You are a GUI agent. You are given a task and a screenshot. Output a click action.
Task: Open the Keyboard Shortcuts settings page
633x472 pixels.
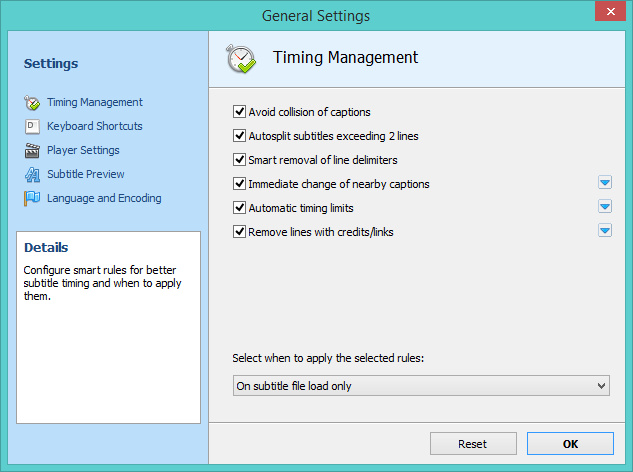coord(94,126)
